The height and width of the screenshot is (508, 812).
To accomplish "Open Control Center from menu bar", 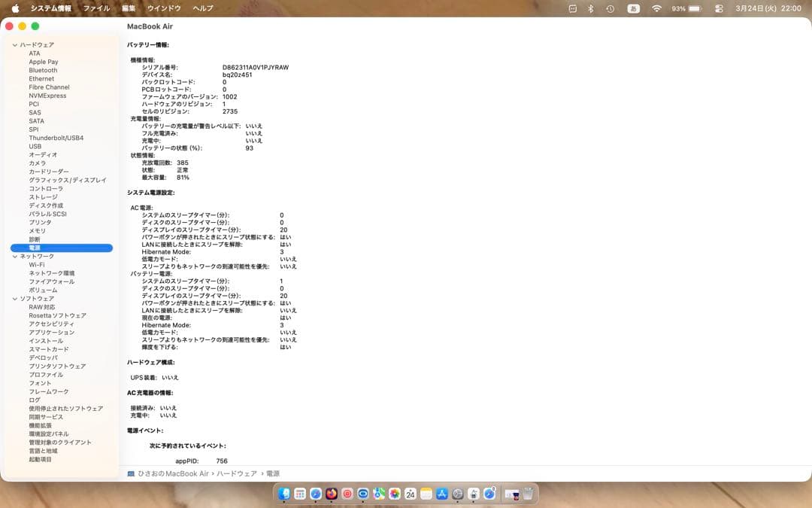I will pos(719,9).
